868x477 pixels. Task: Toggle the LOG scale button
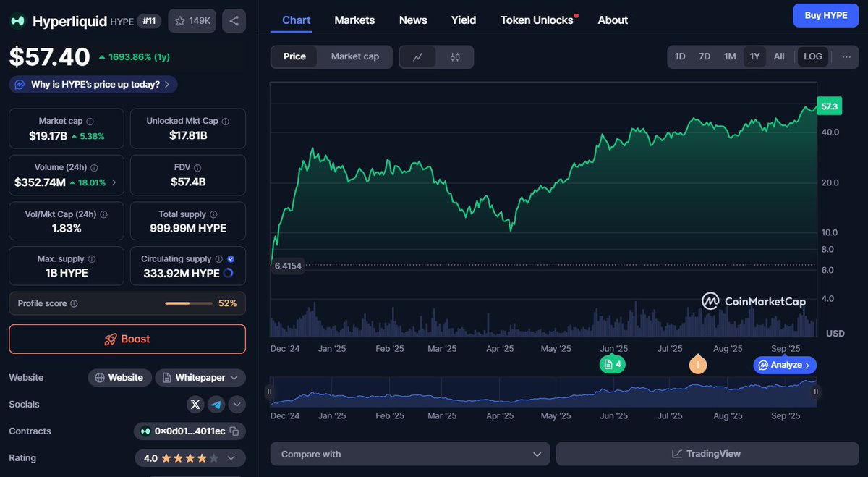[813, 56]
